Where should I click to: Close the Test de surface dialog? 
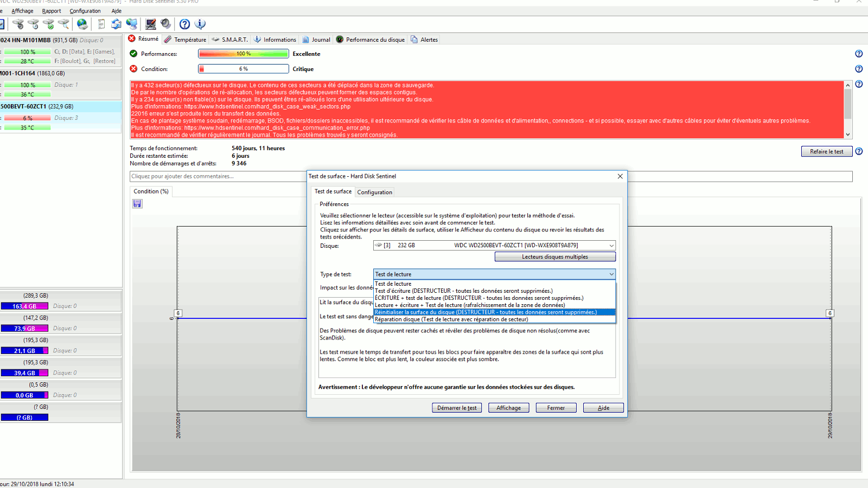620,176
